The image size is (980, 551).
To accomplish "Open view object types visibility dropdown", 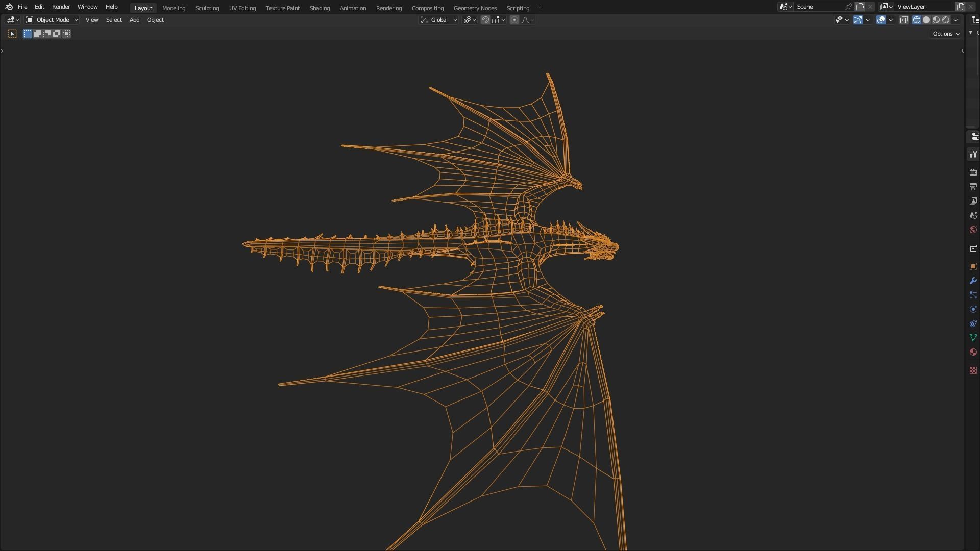I will pos(842,20).
